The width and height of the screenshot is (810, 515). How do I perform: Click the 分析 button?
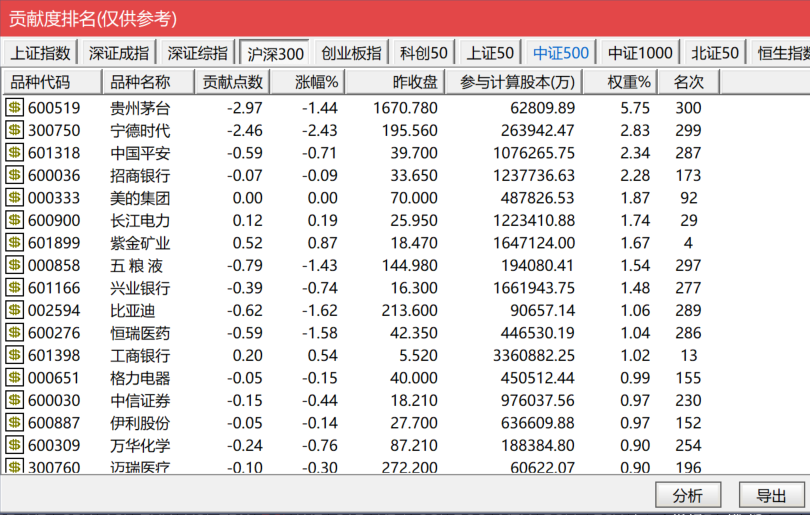pyautogui.click(x=688, y=495)
